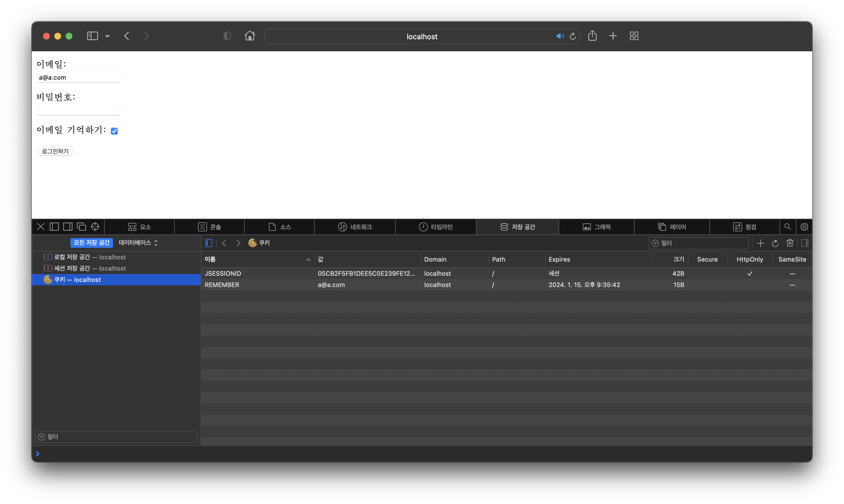The width and height of the screenshot is (844, 504).
Task: Toggle the cookie details sidebar on the right
Action: point(805,243)
